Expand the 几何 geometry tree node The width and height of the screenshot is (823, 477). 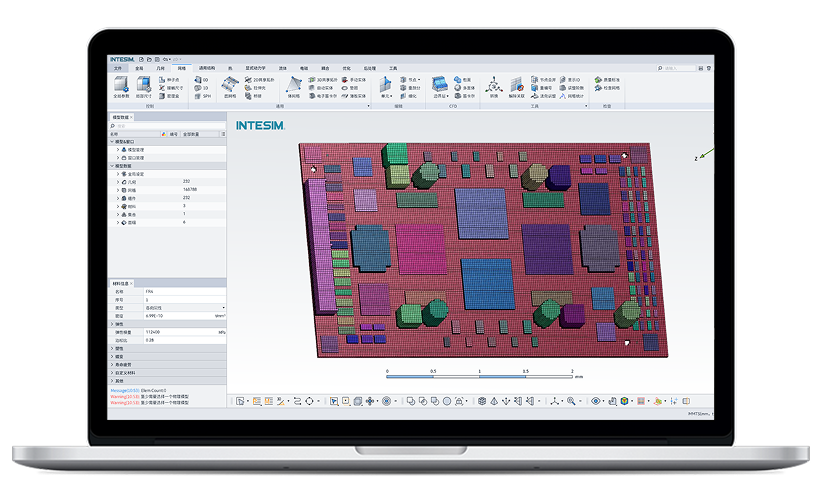pos(118,181)
